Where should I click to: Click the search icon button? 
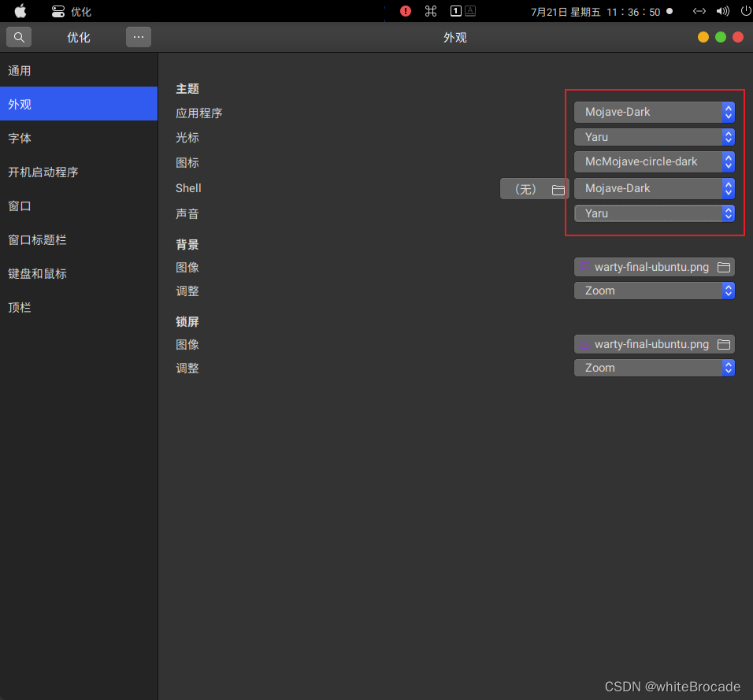19,37
